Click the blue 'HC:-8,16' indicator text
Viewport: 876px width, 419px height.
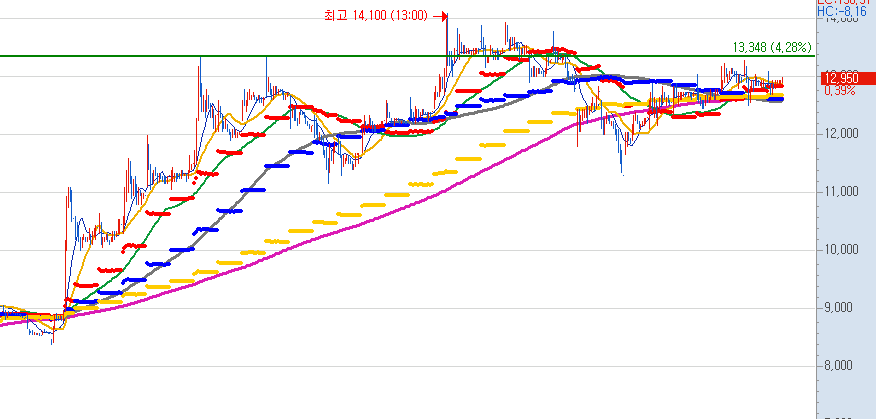click(x=842, y=11)
